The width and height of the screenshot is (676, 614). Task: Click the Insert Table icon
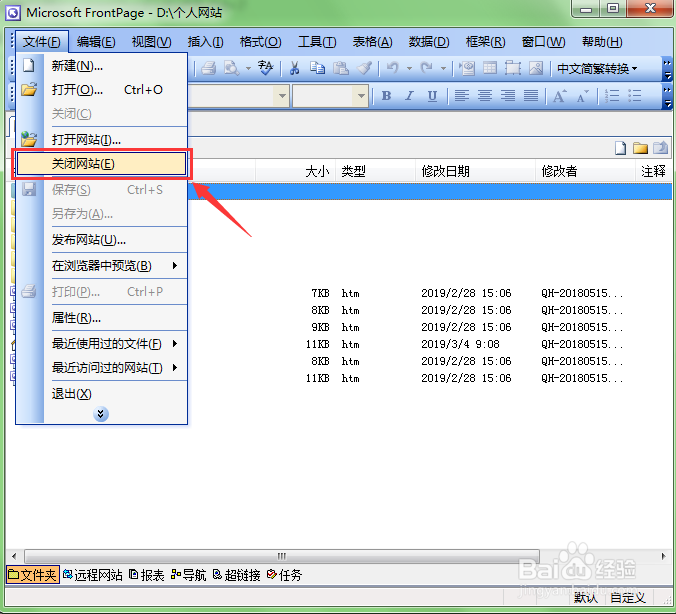click(x=490, y=68)
